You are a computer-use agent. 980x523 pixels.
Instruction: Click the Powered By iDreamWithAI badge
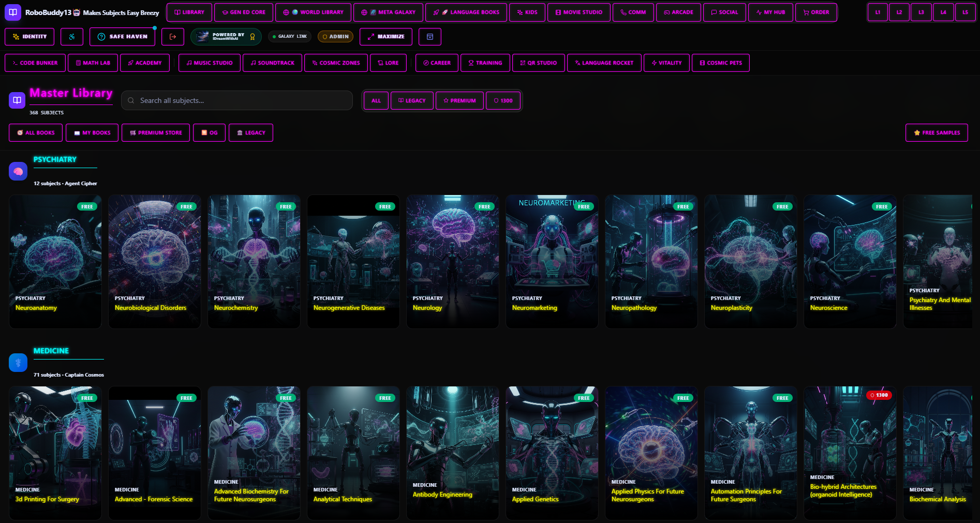tap(226, 37)
